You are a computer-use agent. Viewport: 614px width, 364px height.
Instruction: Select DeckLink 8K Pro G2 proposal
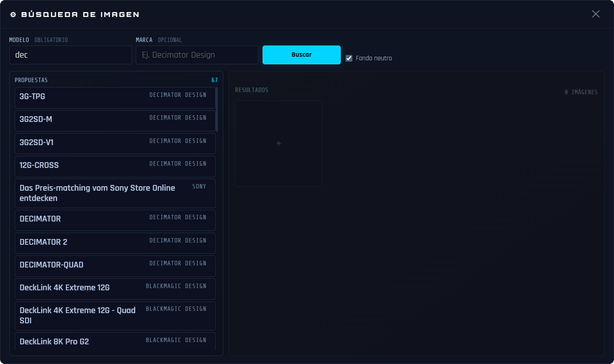click(115, 342)
